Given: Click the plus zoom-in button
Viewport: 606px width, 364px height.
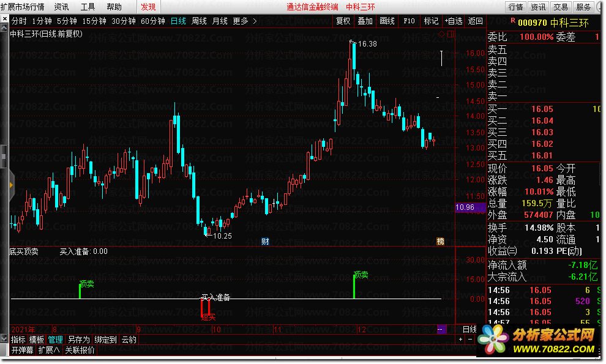Looking at the screenshot, I should (x=460, y=340).
